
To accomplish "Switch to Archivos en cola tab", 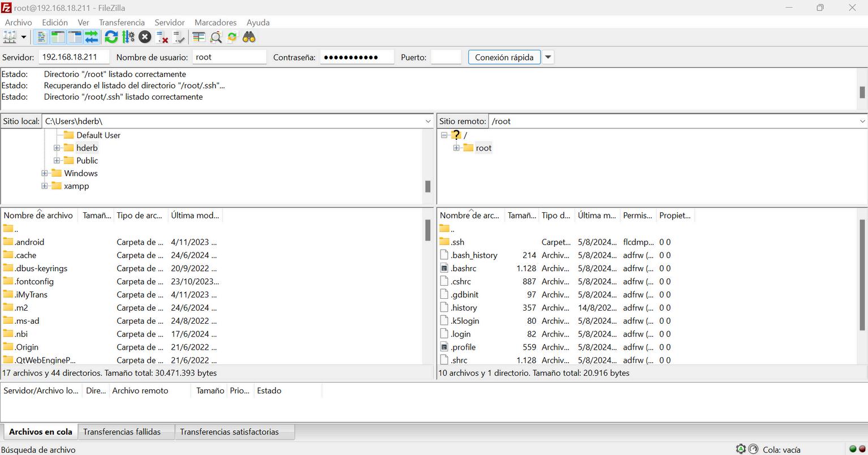I will [x=41, y=432].
